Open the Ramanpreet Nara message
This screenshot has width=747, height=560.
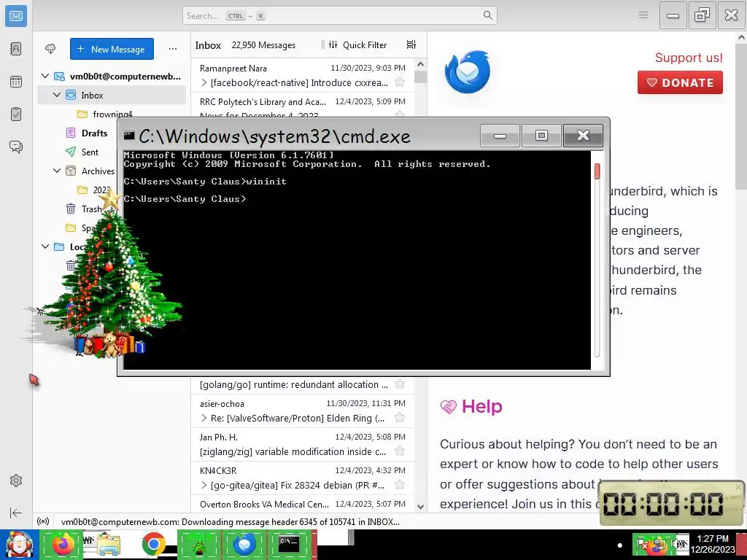tap(303, 75)
